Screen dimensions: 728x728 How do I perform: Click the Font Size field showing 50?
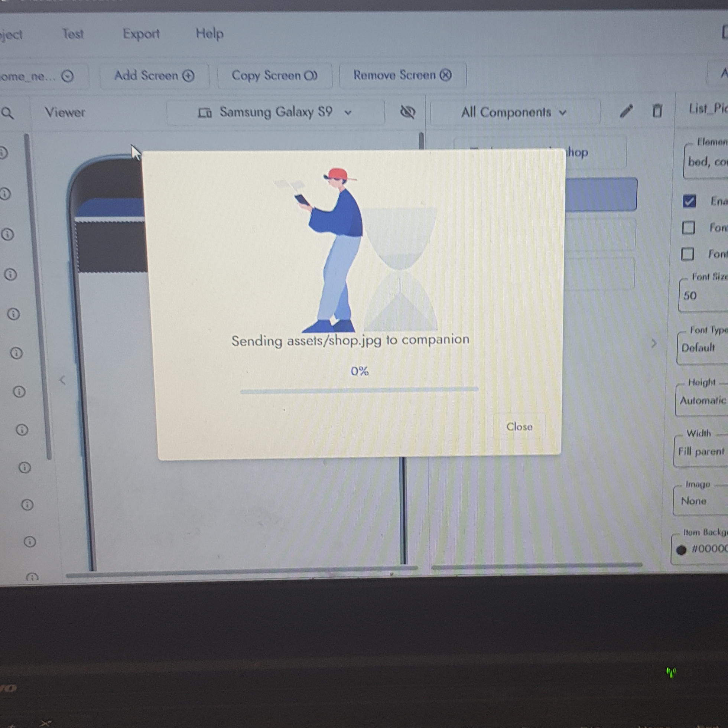point(703,296)
